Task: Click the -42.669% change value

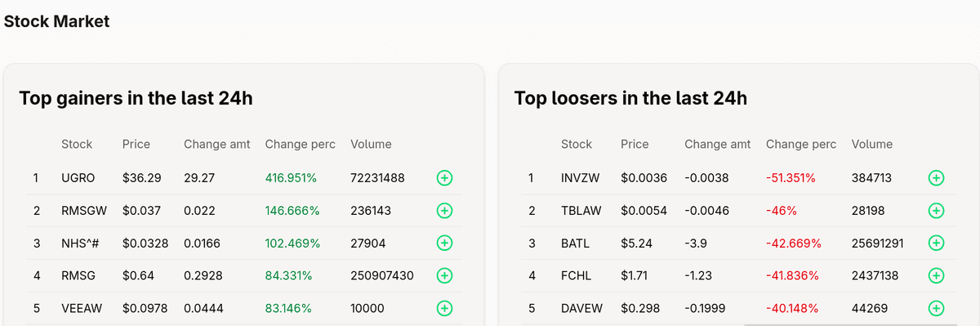Action: [794, 243]
